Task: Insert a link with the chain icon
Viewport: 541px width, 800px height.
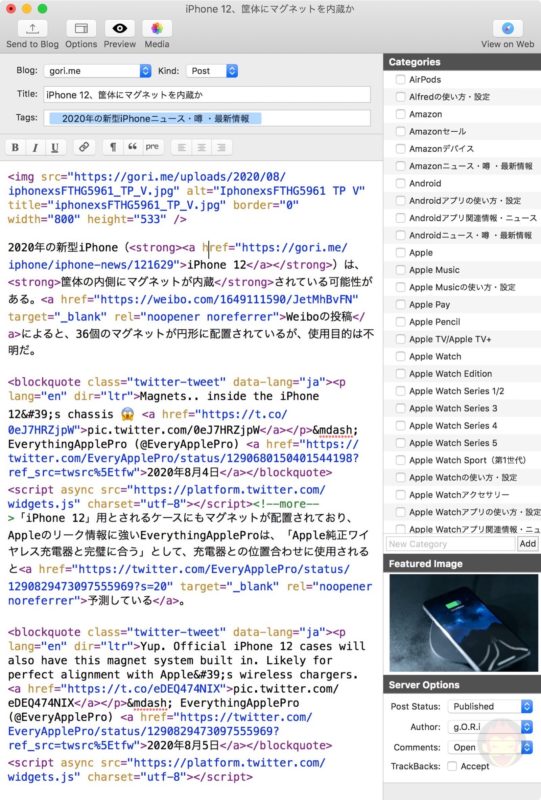Action: click(x=84, y=147)
